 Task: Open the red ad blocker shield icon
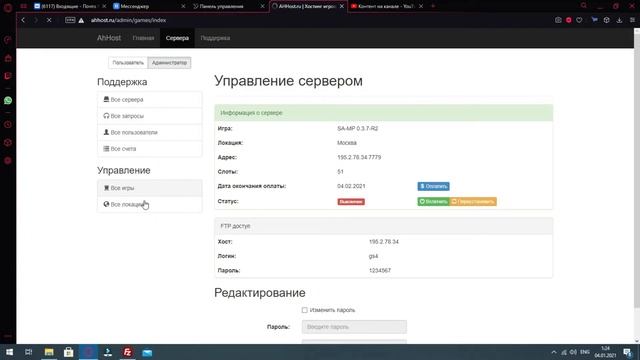pos(569,20)
